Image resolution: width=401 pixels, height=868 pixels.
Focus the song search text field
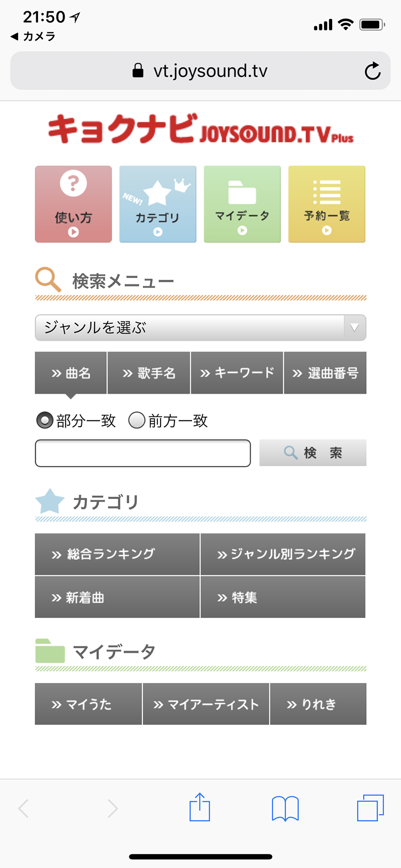(143, 453)
